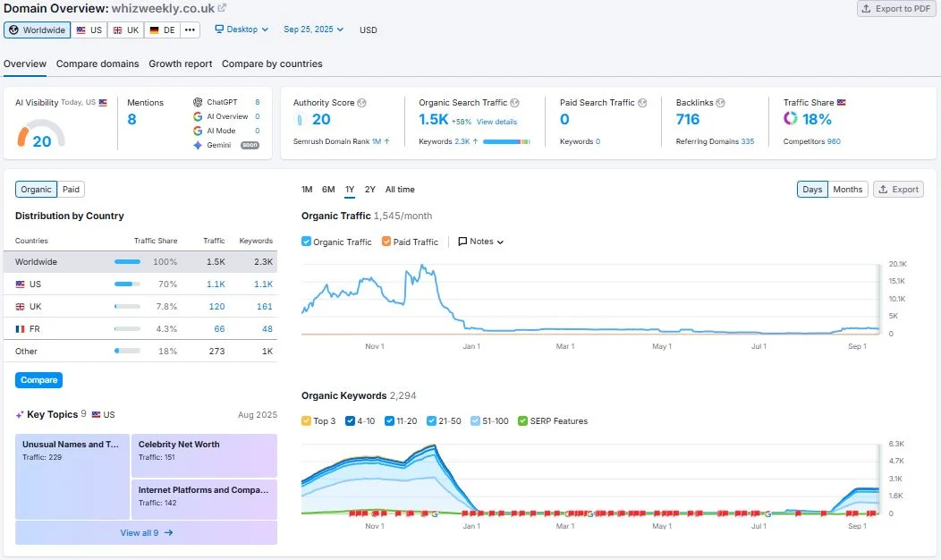Click the Google icon next to AI Mode
The image size is (941, 560).
coord(198,131)
